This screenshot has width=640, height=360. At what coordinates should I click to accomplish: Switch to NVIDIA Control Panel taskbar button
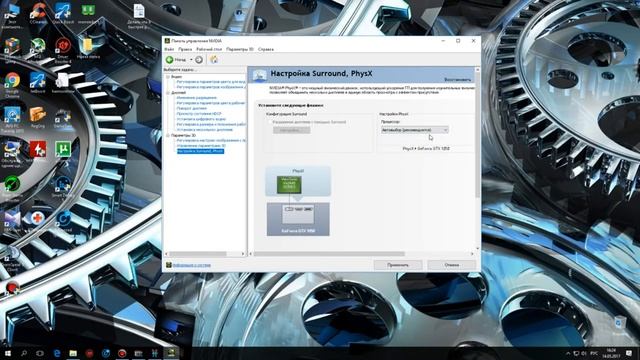(x=171, y=353)
